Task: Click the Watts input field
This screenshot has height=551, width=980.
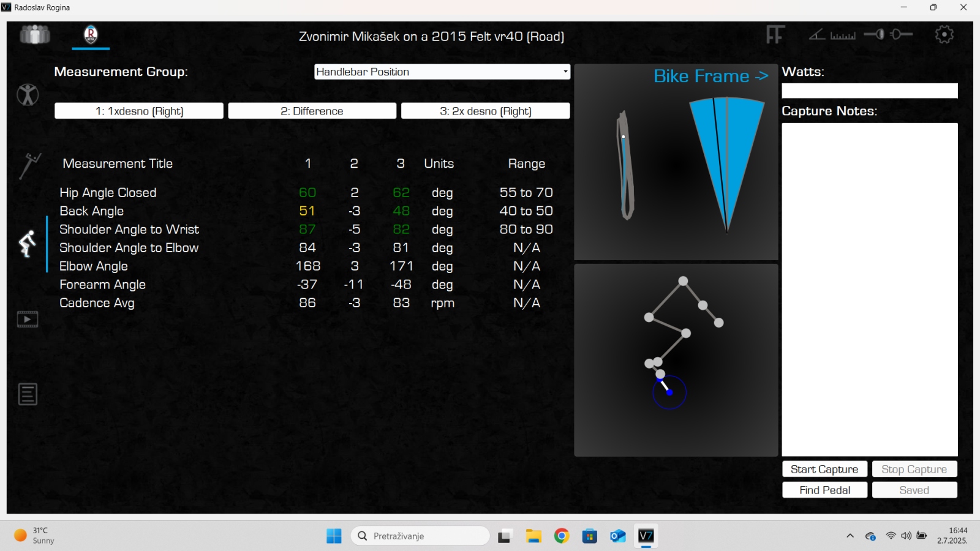Action: pyautogui.click(x=870, y=91)
